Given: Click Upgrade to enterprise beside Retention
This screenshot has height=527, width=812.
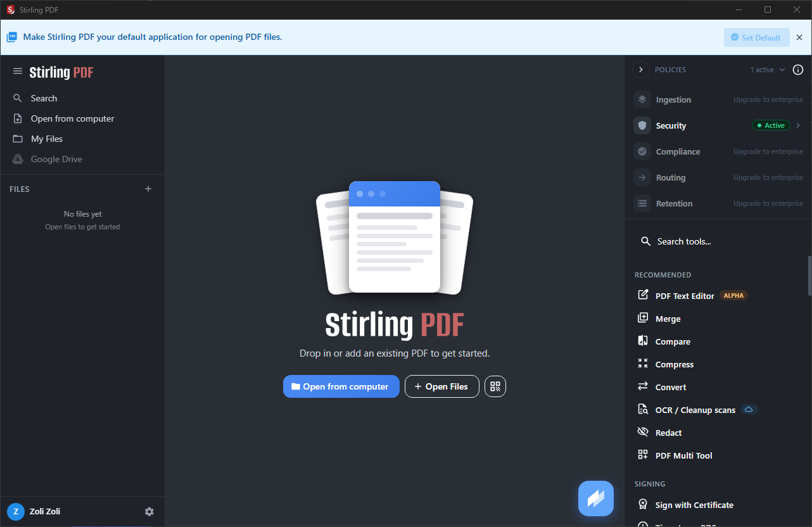Looking at the screenshot, I should pos(768,203).
